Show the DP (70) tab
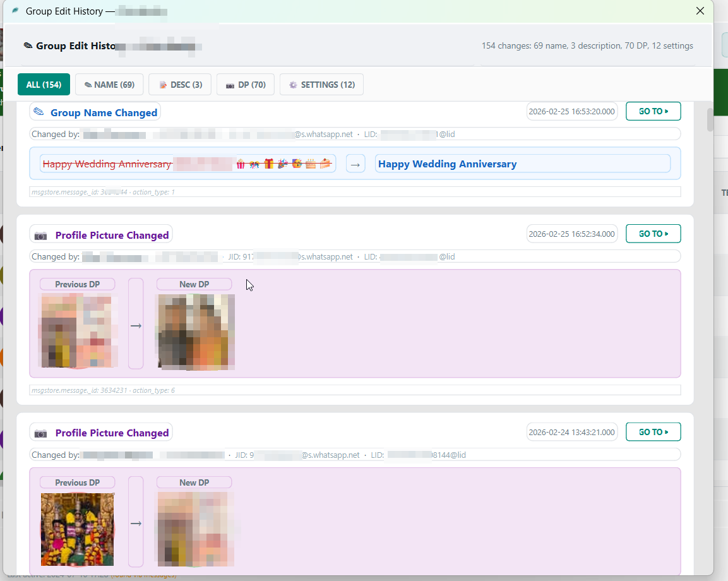The width and height of the screenshot is (728, 581). (x=245, y=85)
